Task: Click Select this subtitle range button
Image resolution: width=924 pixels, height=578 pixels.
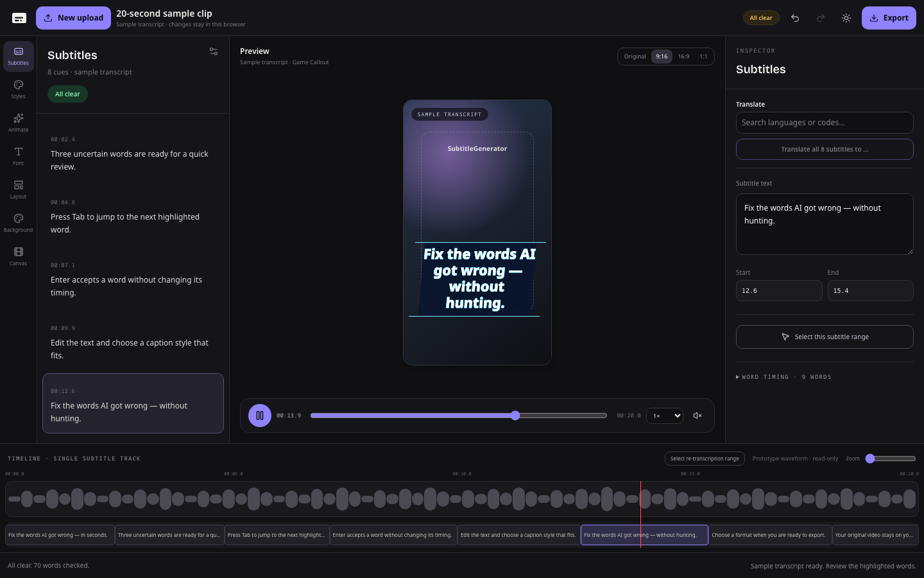Action: (825, 337)
